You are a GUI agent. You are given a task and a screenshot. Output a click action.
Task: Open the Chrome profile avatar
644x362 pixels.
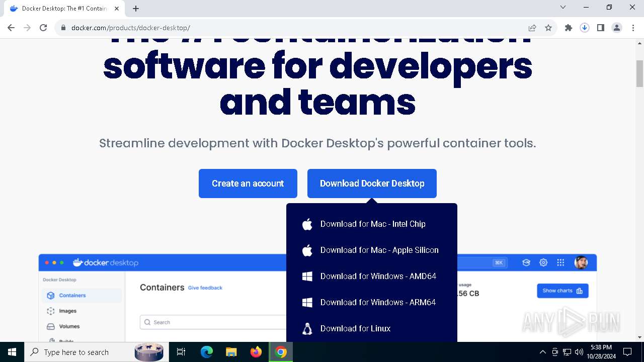tap(617, 28)
